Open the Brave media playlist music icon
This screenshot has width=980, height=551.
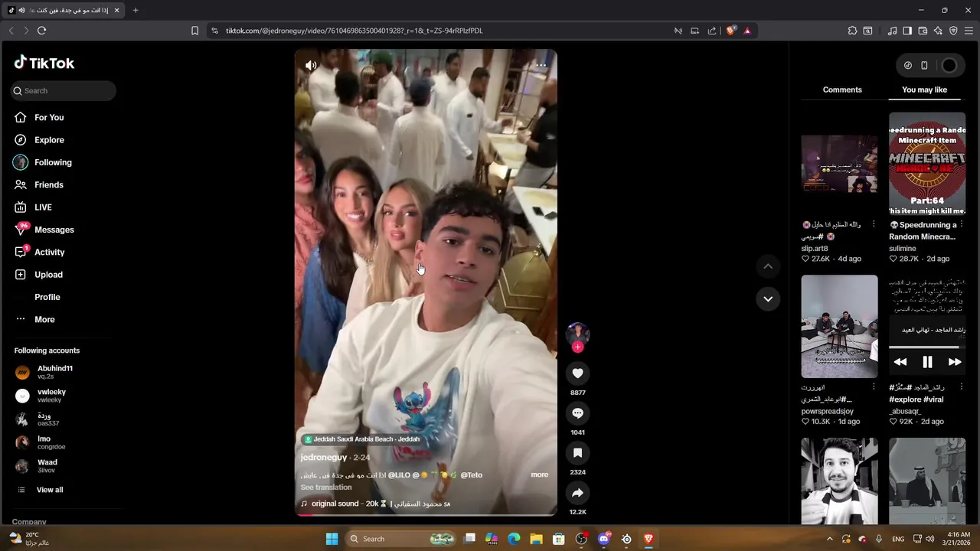pos(892,31)
